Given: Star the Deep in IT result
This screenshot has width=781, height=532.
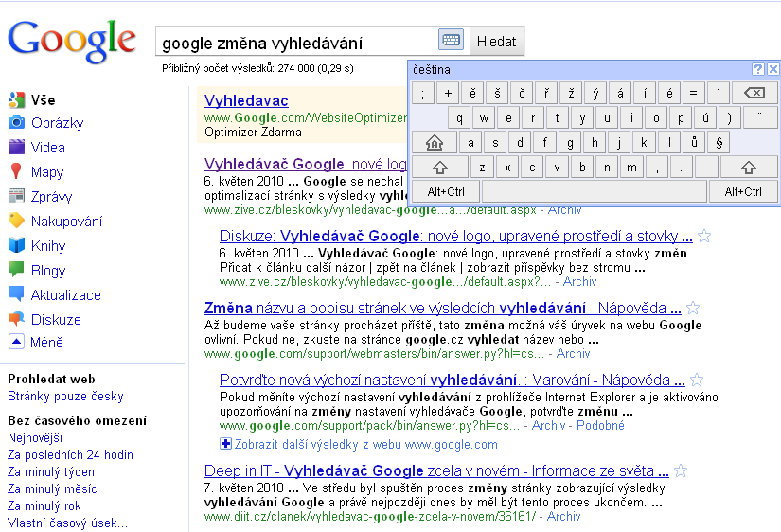Looking at the screenshot, I should click(681, 470).
